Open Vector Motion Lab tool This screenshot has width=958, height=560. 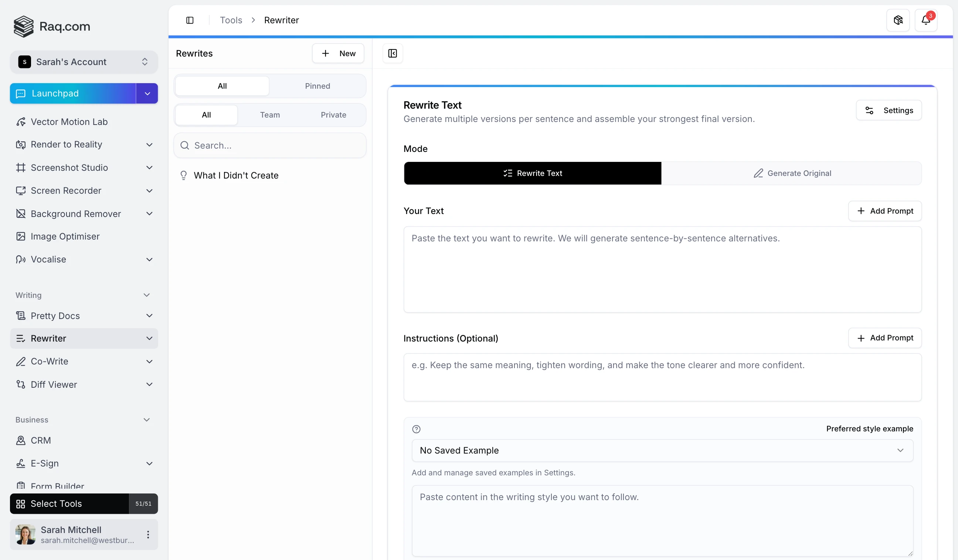pos(69,122)
